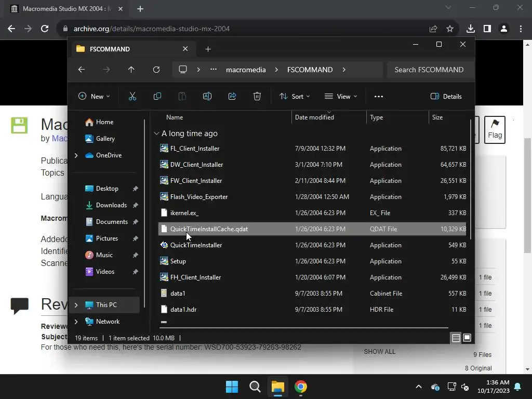Open the Chrome profile icon
This screenshot has width=532, height=399.
[504, 29]
